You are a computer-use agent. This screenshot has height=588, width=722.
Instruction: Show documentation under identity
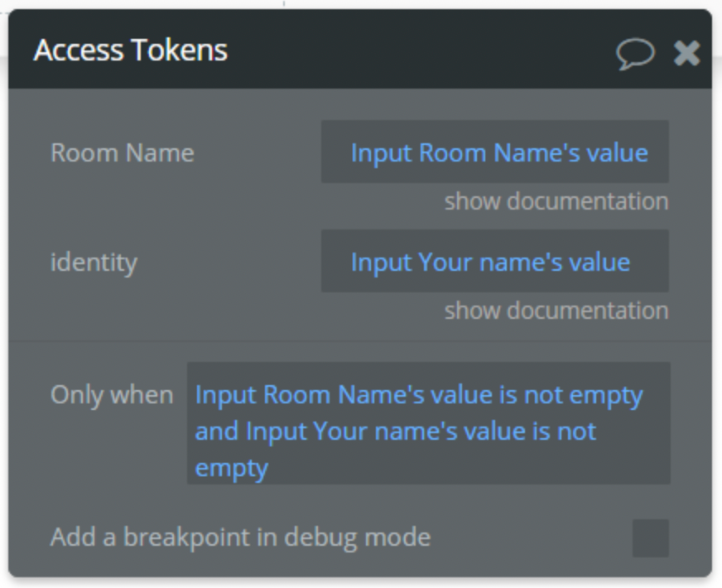556,311
